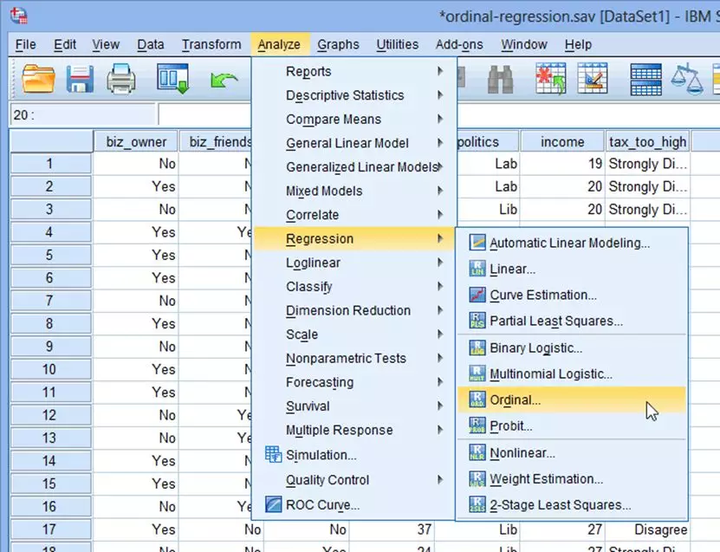This screenshot has height=552, width=720.
Task: Expand the General Linear Model submenu arrow
Action: 440,143
